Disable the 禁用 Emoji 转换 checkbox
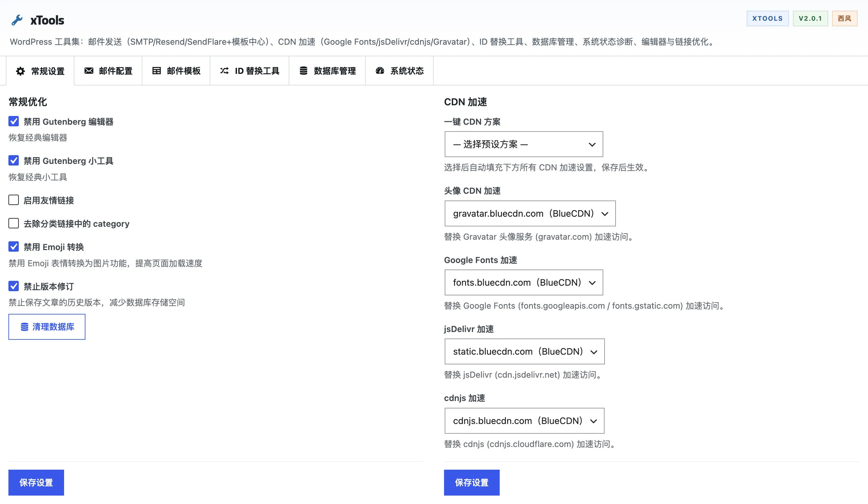Image resolution: width=868 pixels, height=504 pixels. pyautogui.click(x=14, y=246)
